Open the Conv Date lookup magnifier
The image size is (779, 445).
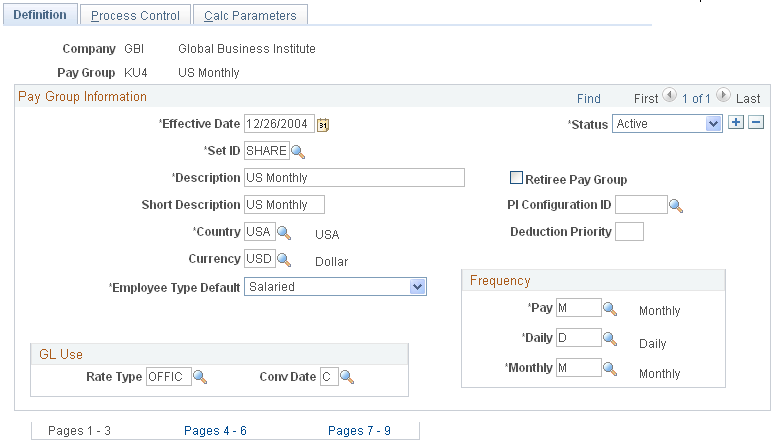coord(347,377)
